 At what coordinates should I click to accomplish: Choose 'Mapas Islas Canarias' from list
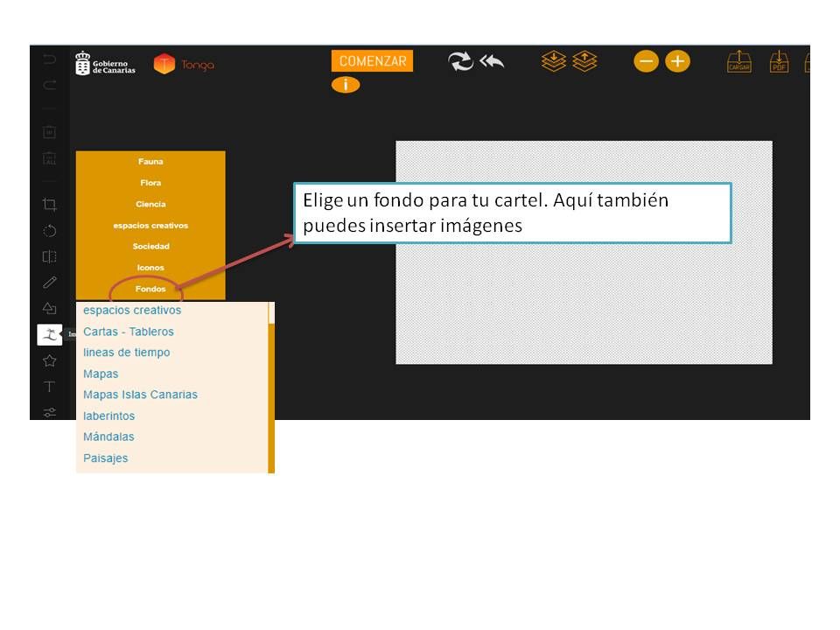140,395
